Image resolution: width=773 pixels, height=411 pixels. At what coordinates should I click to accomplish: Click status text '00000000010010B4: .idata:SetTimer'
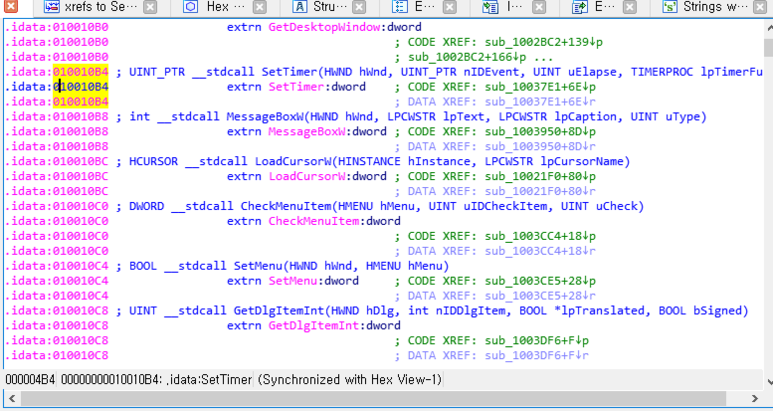(156, 379)
